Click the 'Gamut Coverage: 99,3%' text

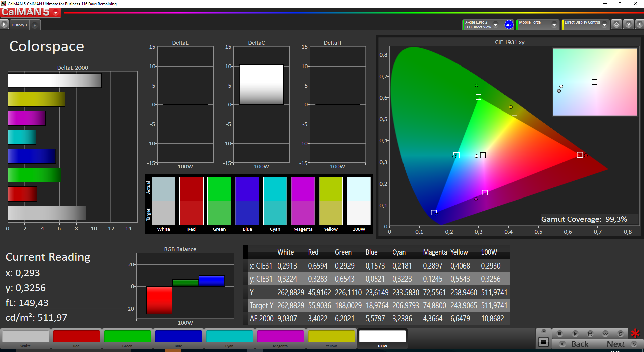[x=584, y=219]
